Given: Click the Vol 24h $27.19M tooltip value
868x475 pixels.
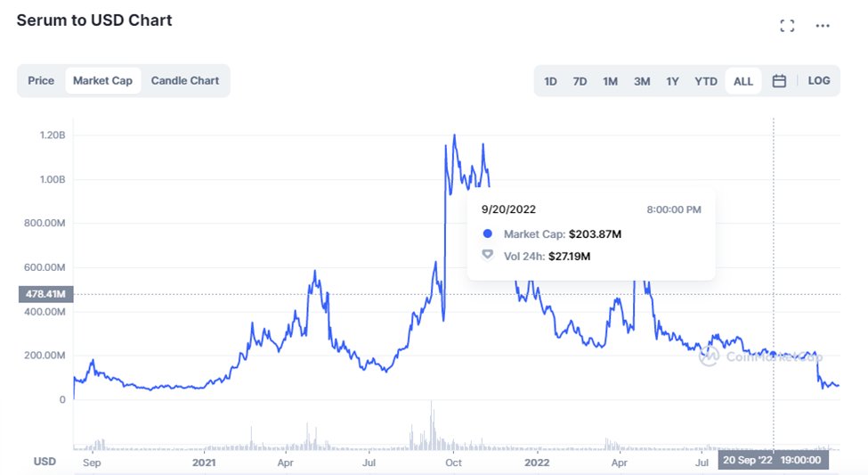Looking at the screenshot, I should pyautogui.click(x=569, y=256).
